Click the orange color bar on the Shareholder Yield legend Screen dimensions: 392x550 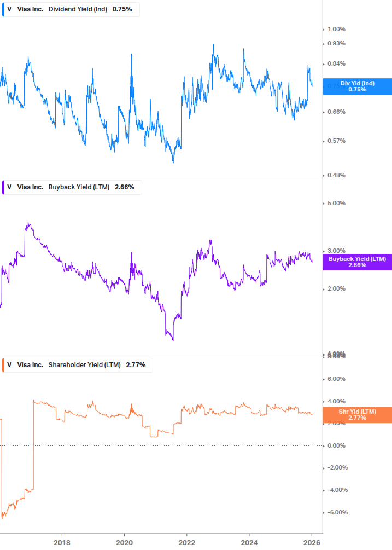3,365
